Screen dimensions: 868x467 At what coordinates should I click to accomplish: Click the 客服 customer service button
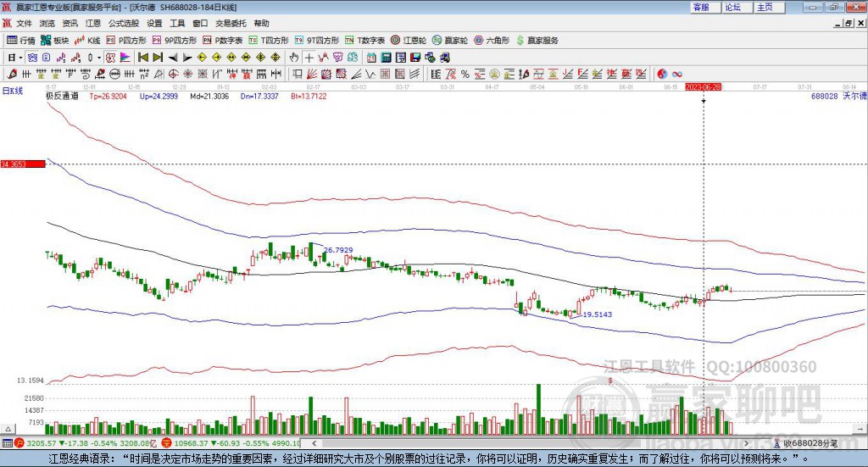(x=705, y=7)
